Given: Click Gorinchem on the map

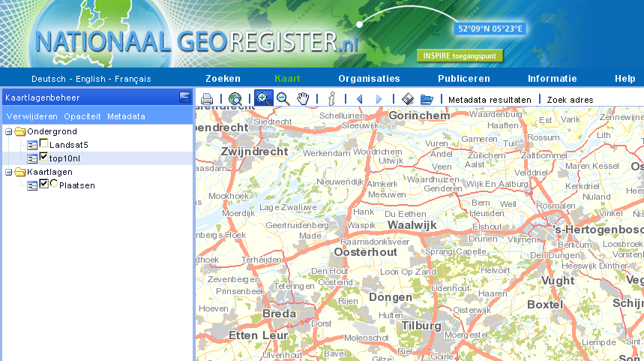Looking at the screenshot, I should tap(419, 116).
